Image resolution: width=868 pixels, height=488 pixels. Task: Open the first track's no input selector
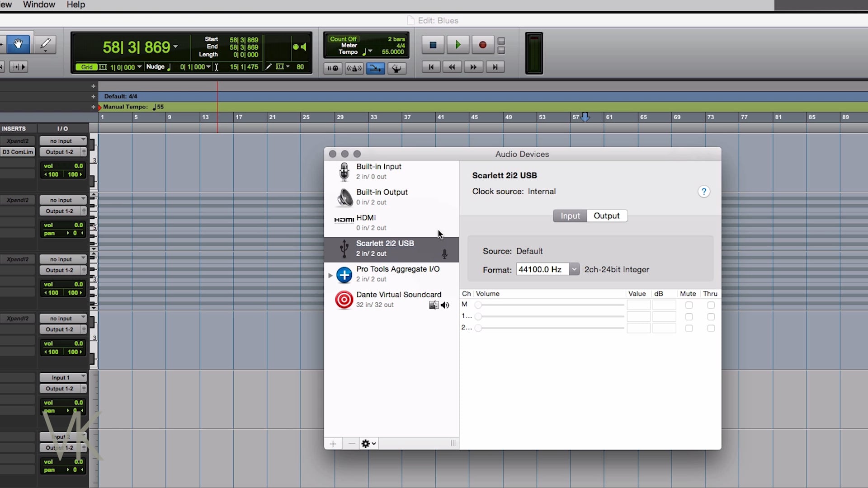tap(62, 141)
